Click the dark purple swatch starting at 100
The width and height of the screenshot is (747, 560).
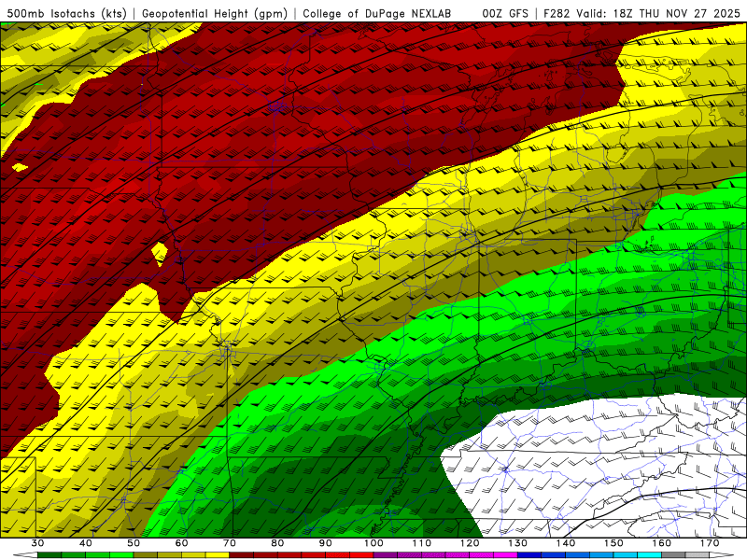(386, 555)
